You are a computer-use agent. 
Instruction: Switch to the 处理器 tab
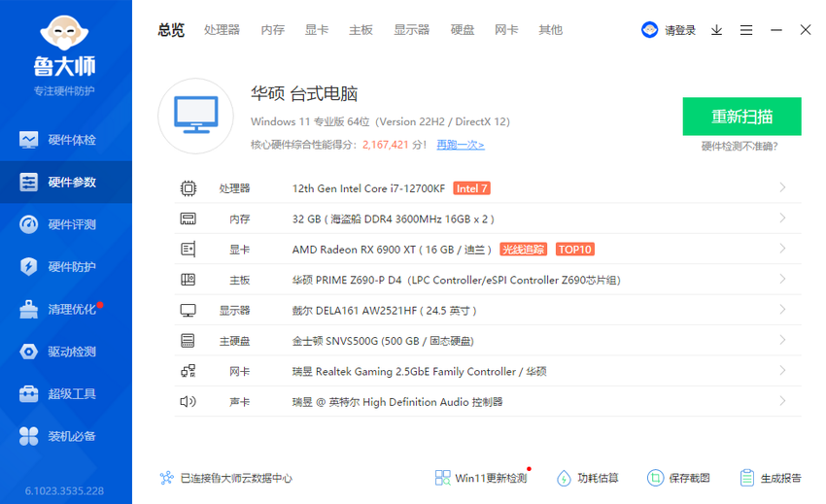coord(222,30)
